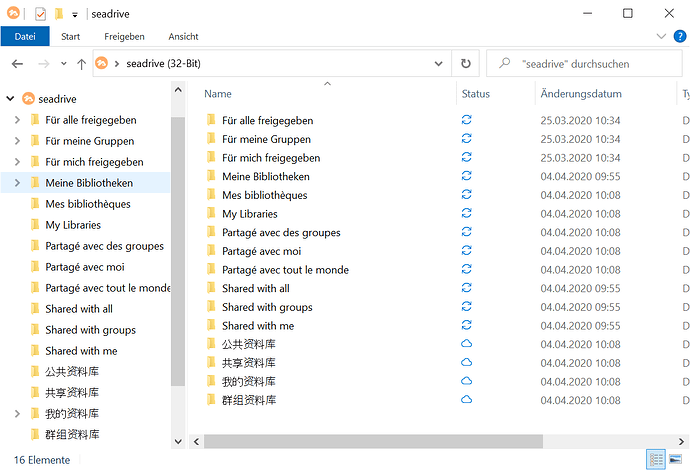Open the Datei menu tab

25,37
